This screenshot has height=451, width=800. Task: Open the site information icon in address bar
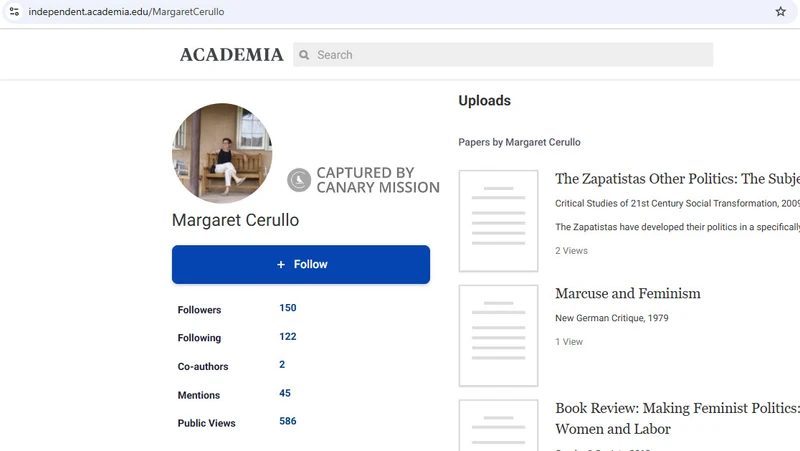tap(14, 11)
